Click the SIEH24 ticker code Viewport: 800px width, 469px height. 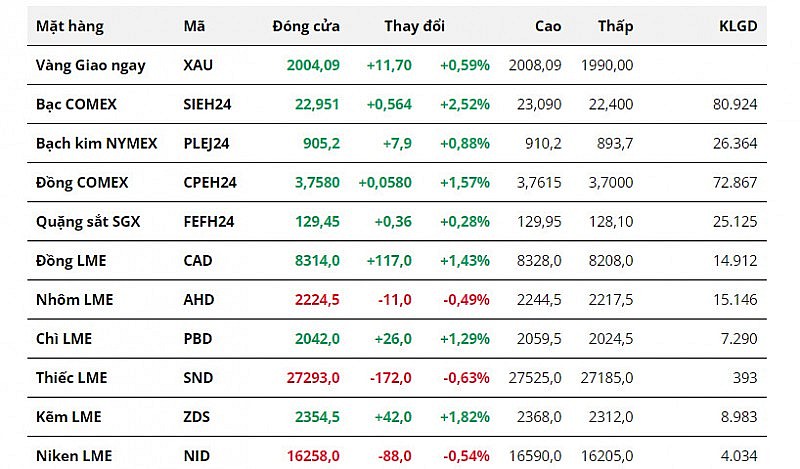(x=206, y=104)
